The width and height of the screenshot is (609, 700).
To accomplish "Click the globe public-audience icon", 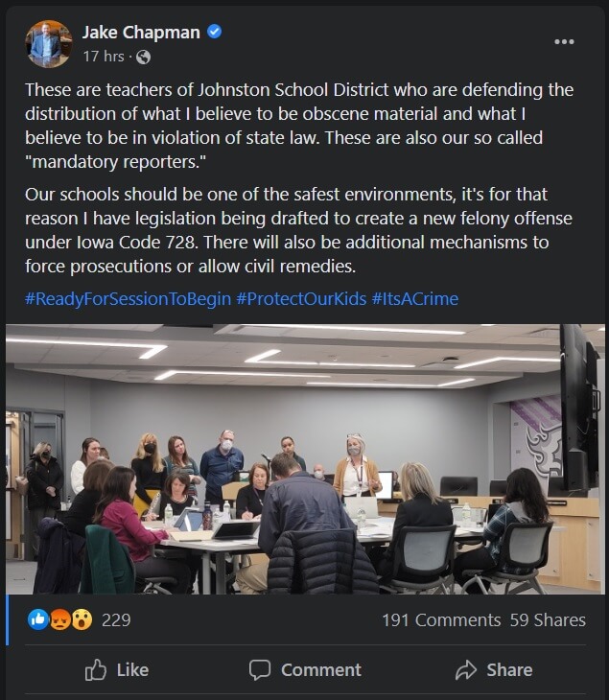I will click(x=144, y=57).
